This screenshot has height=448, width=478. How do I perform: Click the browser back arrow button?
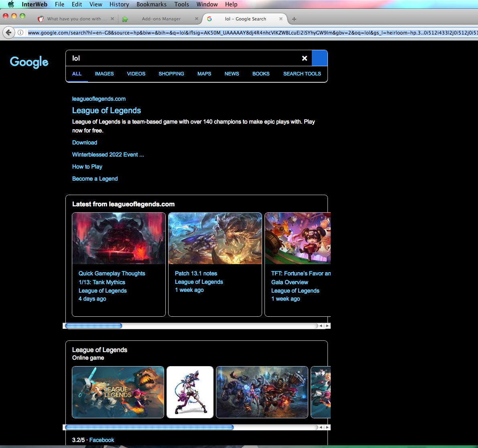pos(8,33)
